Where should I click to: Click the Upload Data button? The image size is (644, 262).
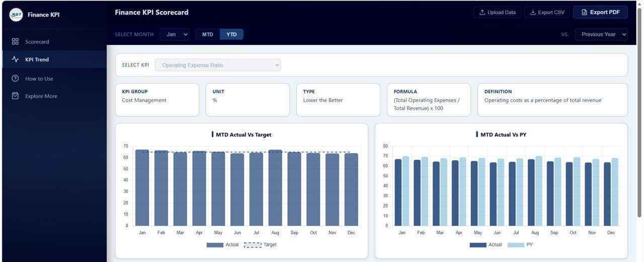coord(497,13)
